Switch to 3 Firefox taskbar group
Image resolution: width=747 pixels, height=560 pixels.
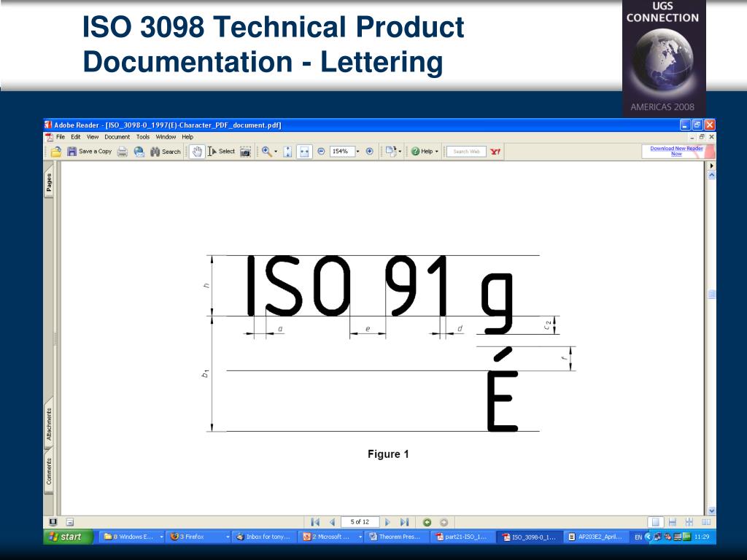pyautogui.click(x=200, y=537)
